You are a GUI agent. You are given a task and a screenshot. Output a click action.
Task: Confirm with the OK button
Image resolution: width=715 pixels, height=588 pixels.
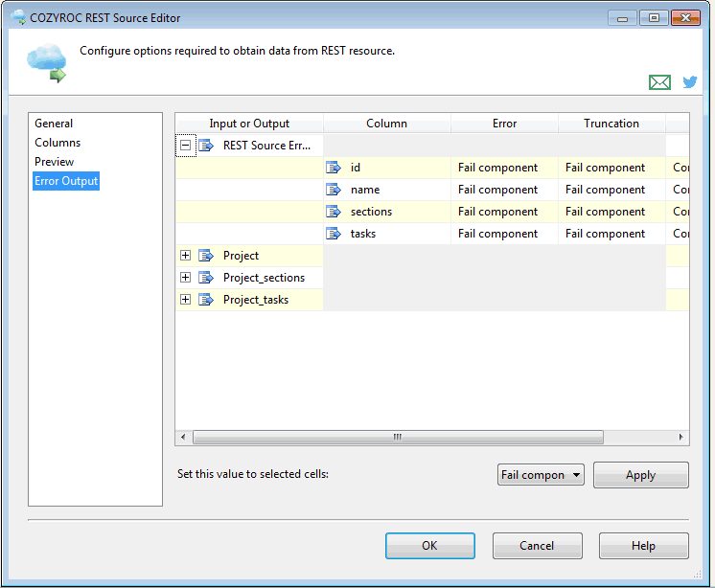pos(430,546)
